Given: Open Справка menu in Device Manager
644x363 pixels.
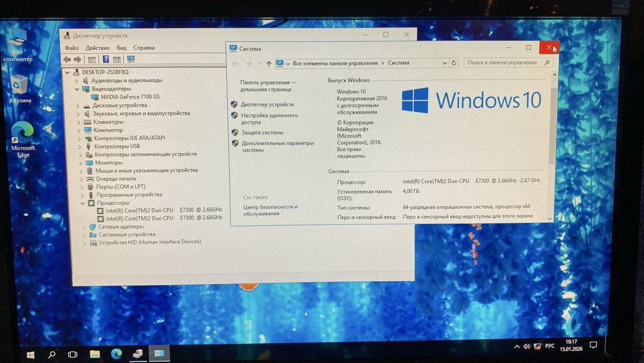Looking at the screenshot, I should pyautogui.click(x=144, y=48).
